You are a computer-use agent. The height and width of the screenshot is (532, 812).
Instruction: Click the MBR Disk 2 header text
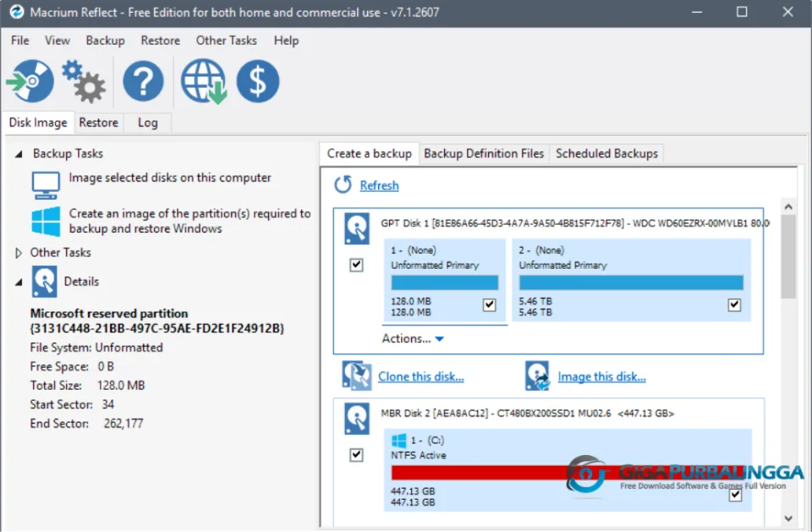[x=527, y=414]
